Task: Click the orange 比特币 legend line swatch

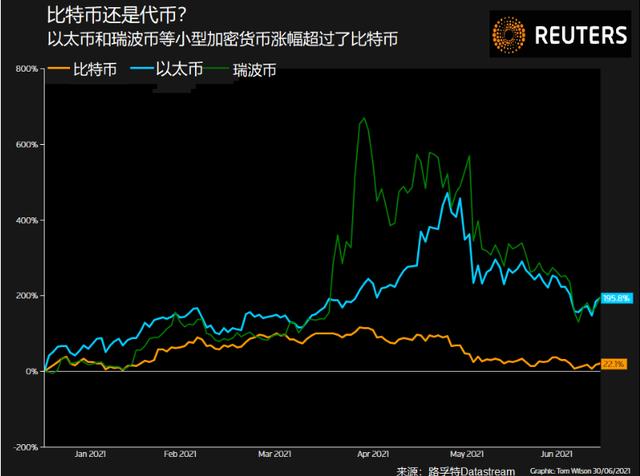Action: (58, 70)
